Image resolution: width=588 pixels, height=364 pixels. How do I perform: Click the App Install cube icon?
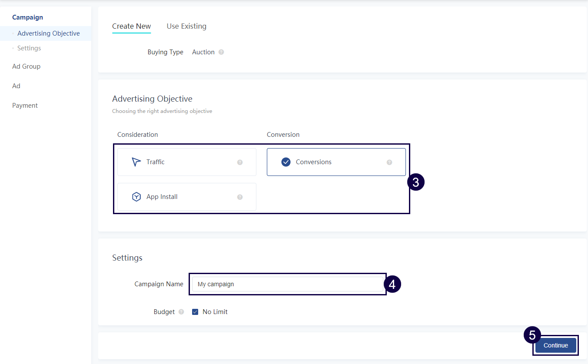point(136,197)
